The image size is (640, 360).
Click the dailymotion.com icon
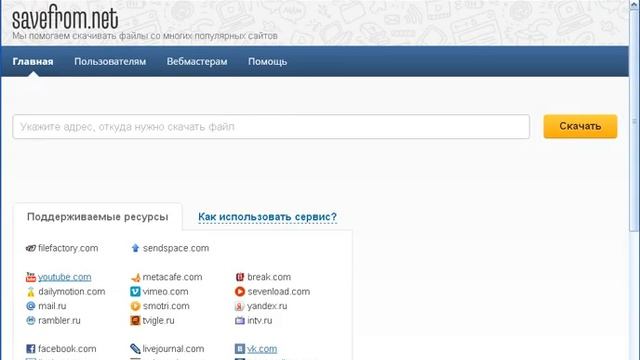click(x=31, y=292)
